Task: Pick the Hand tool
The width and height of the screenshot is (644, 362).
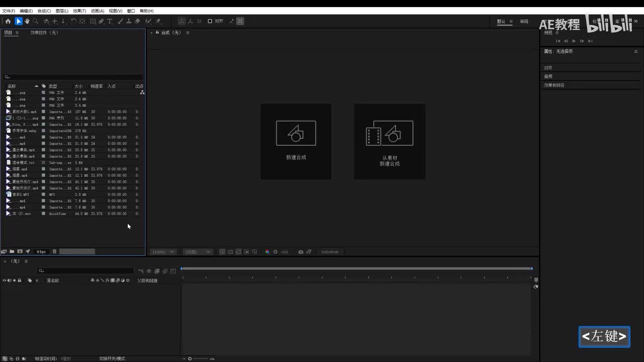Action: [27, 21]
